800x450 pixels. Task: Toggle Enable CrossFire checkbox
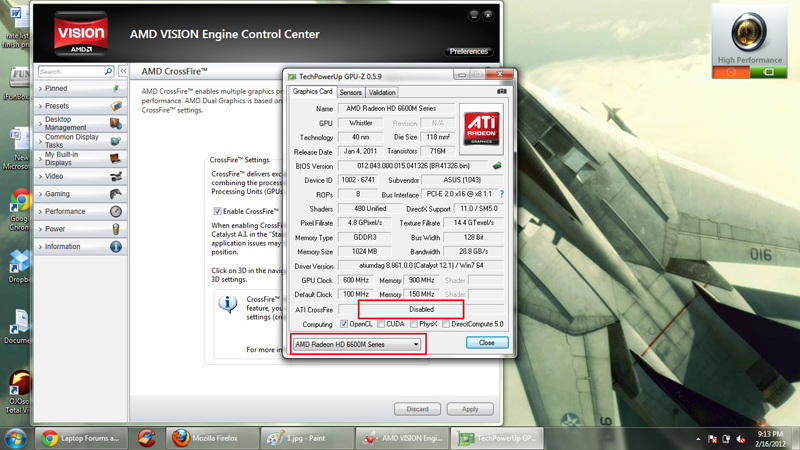tap(217, 211)
